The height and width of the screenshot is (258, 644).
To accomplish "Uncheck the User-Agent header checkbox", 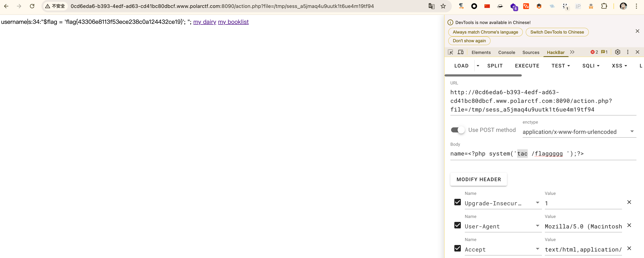I will pyautogui.click(x=458, y=225).
